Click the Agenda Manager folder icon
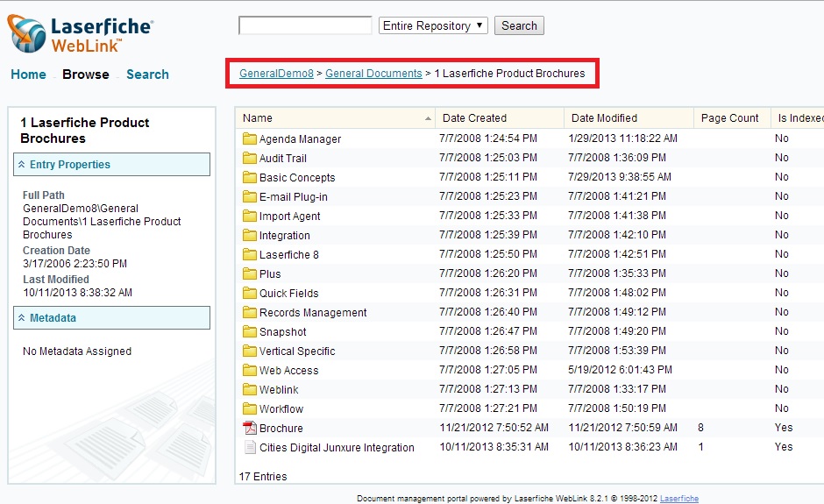The image size is (824, 504). 250,138
